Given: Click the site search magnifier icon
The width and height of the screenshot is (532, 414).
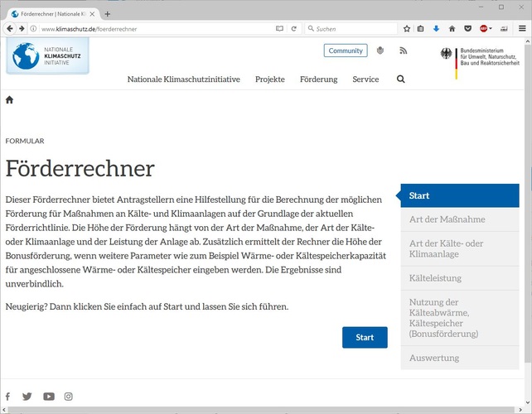Looking at the screenshot, I should (x=401, y=79).
